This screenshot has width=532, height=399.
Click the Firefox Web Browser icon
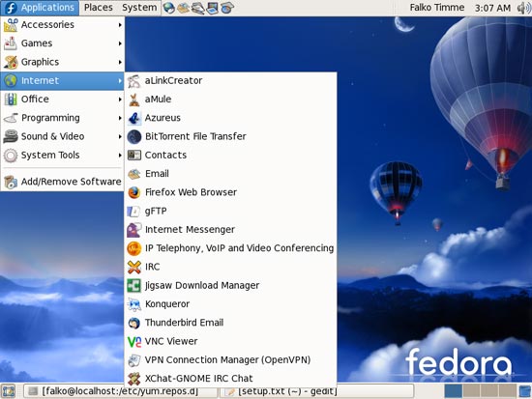[134, 192]
